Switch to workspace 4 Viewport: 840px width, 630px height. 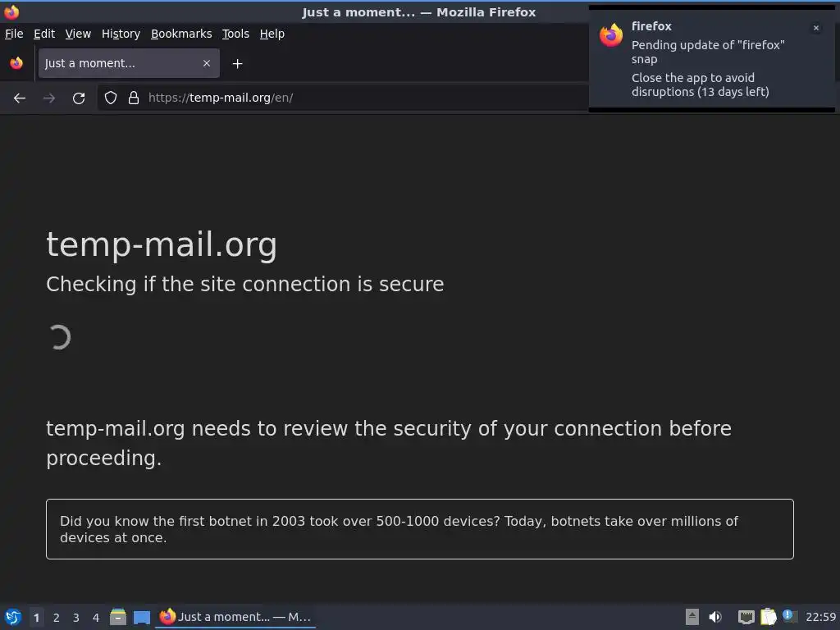pyautogui.click(x=96, y=618)
